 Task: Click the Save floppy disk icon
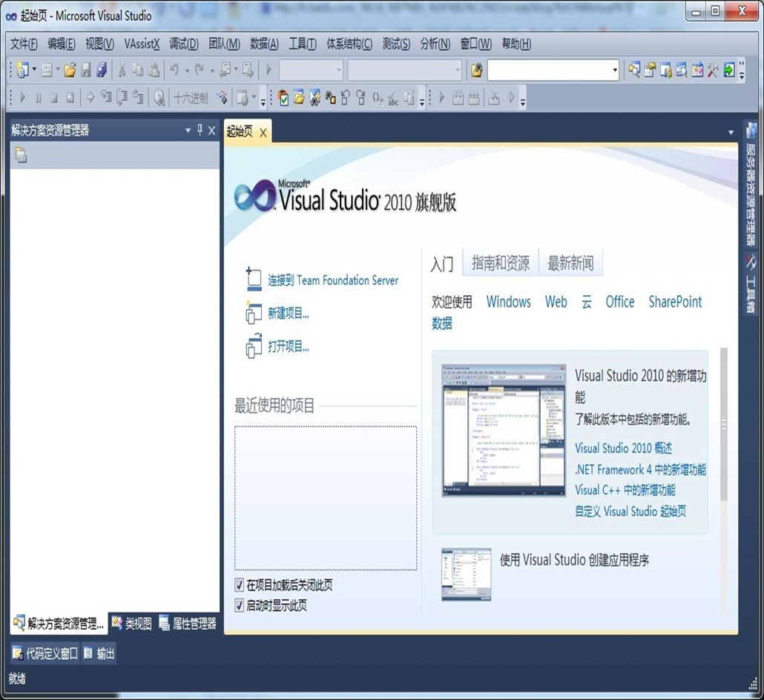[x=86, y=70]
